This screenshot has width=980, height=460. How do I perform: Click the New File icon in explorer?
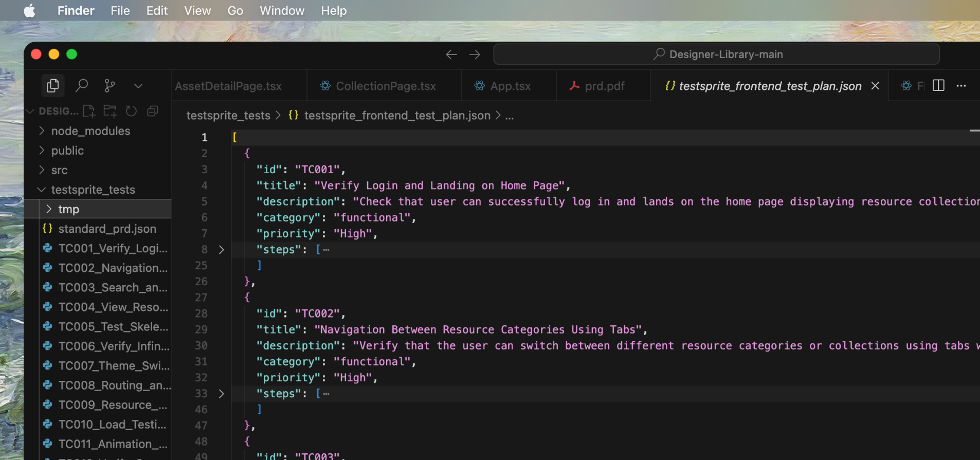coord(89,111)
